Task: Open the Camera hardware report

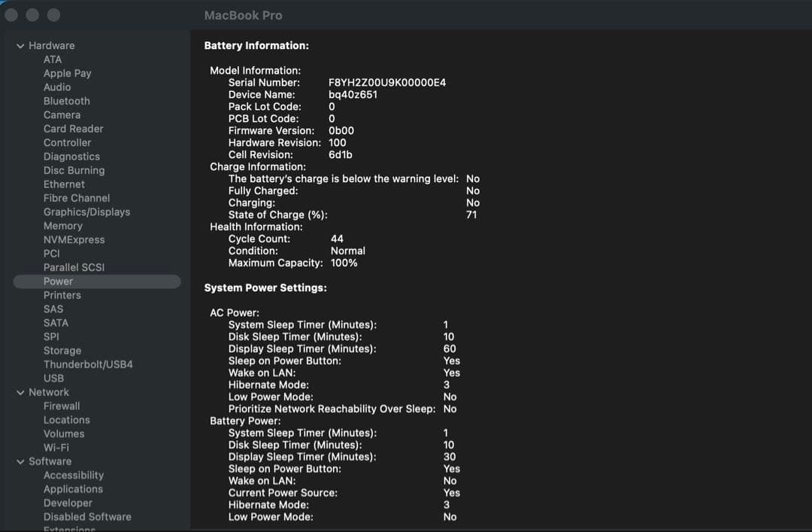Action: click(62, 114)
